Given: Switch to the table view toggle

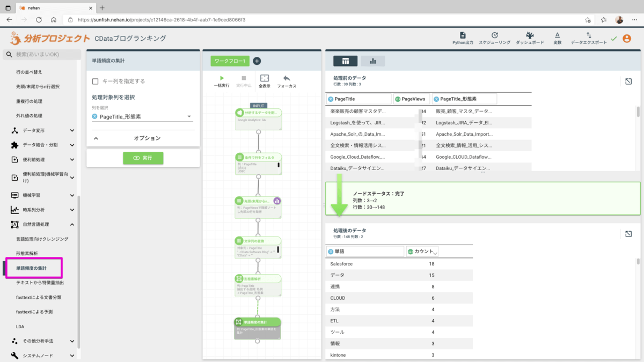Looking at the screenshot, I should [346, 61].
